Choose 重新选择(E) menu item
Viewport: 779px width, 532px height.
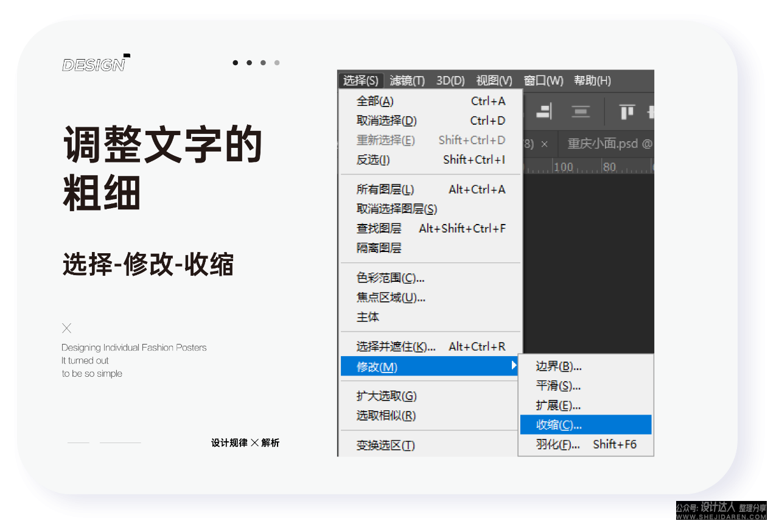430,140
